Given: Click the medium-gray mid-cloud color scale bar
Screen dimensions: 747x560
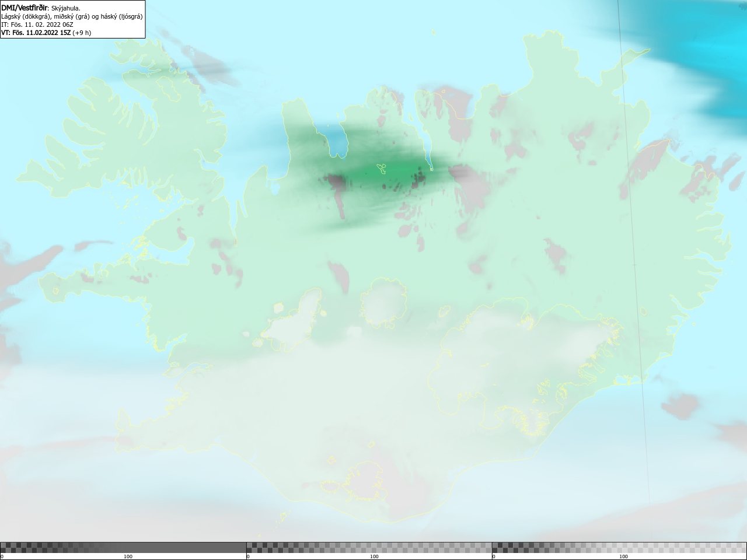Looking at the screenshot, I should [369, 547].
